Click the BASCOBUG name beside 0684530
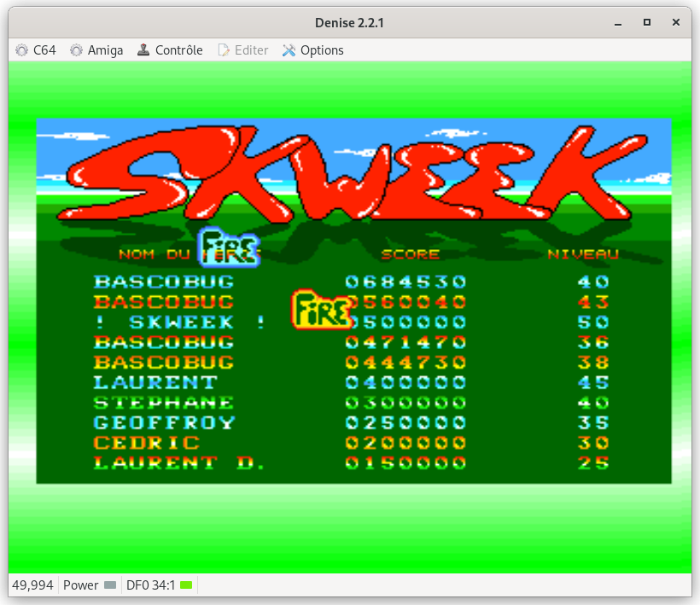Screen dimensions: 700x605 pos(164,282)
